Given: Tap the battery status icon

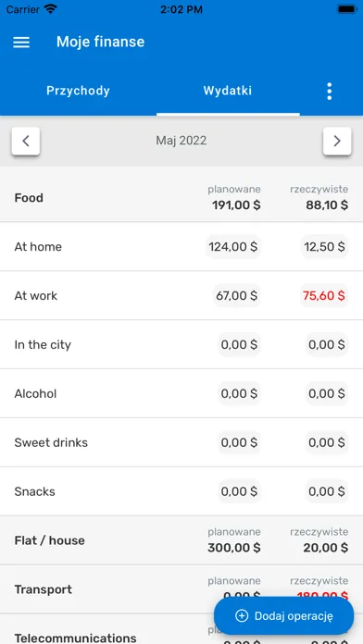Looking at the screenshot, I should click(x=346, y=9).
